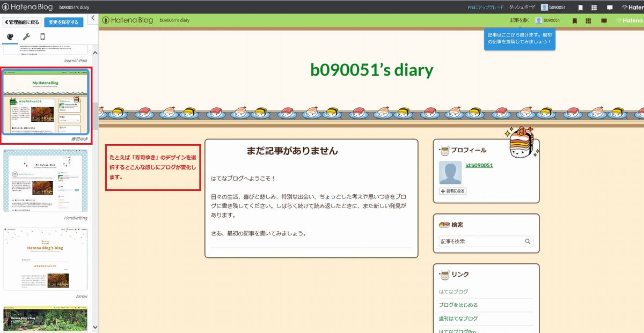
Task: Click the down arrow of the theme list scrollbar
Action: point(94,326)
